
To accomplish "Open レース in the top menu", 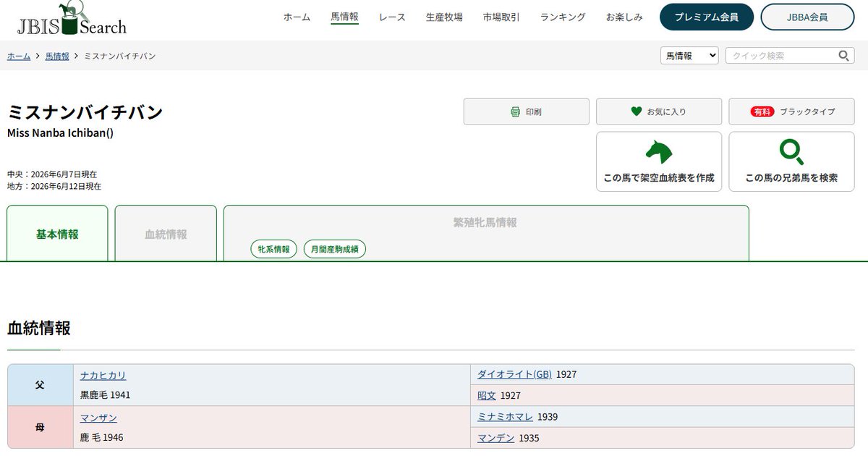I will pyautogui.click(x=392, y=17).
